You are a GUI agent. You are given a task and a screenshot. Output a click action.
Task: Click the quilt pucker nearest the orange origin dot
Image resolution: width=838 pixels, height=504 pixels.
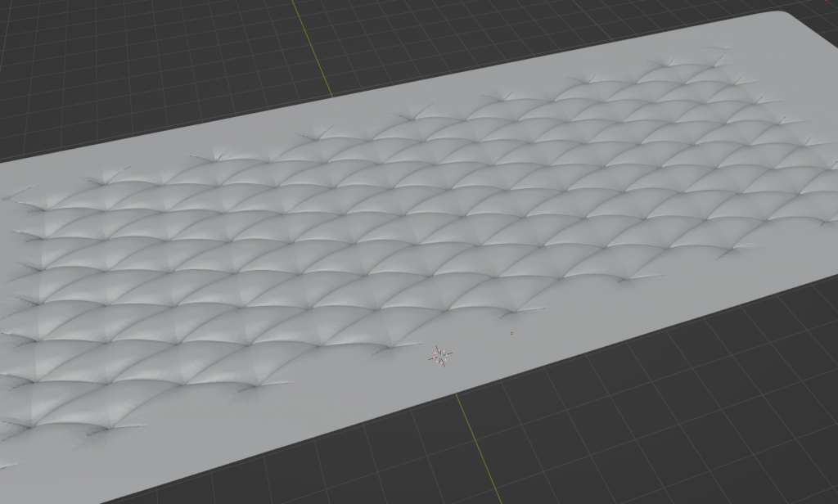click(511, 311)
